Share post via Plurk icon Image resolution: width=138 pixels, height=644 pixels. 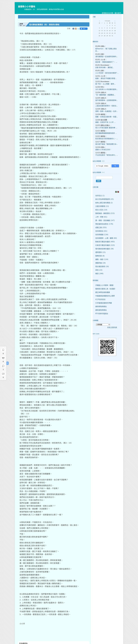coord(76,29)
